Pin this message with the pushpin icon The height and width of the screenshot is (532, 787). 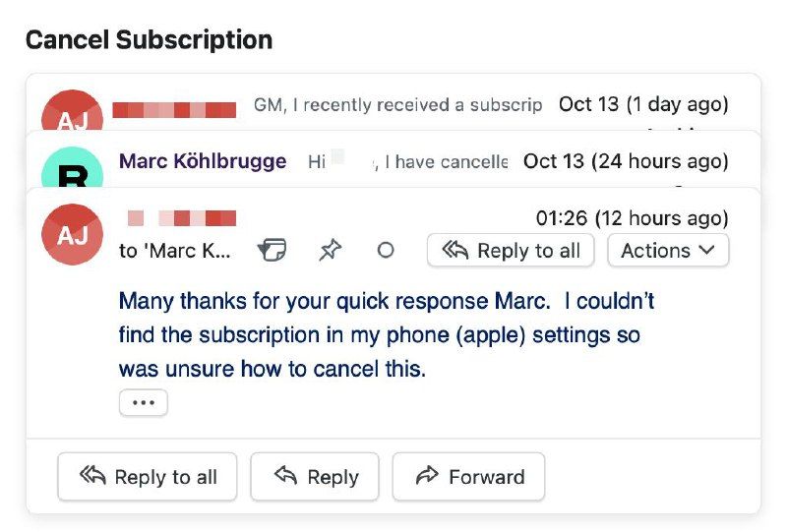pos(330,251)
